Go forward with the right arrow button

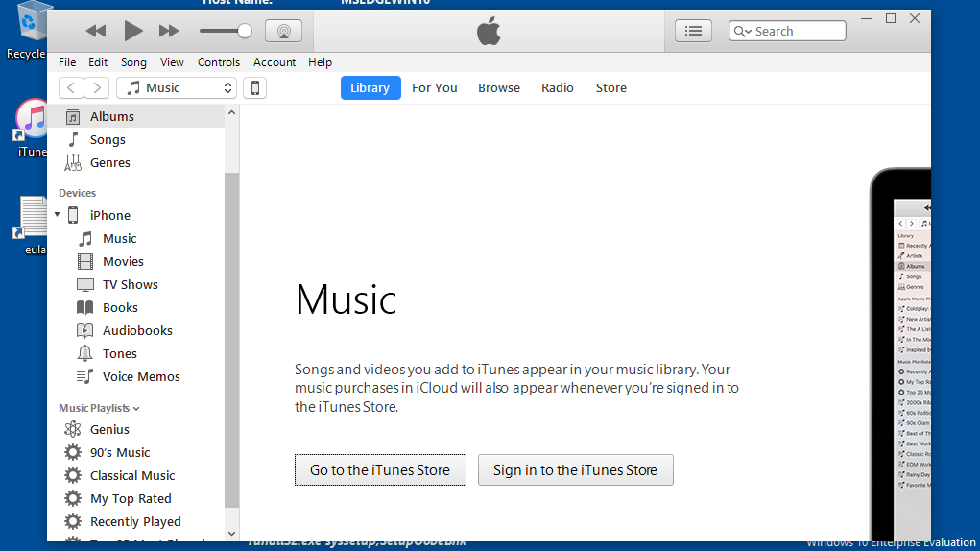tap(97, 88)
